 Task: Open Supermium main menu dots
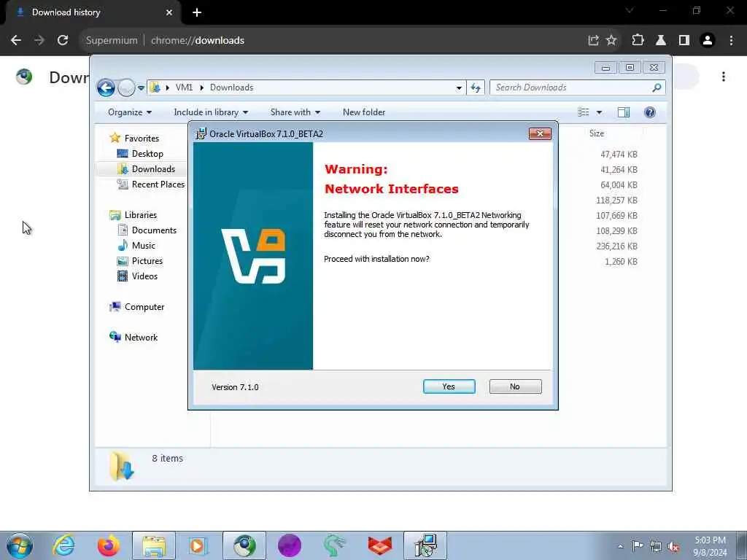pyautogui.click(x=731, y=41)
